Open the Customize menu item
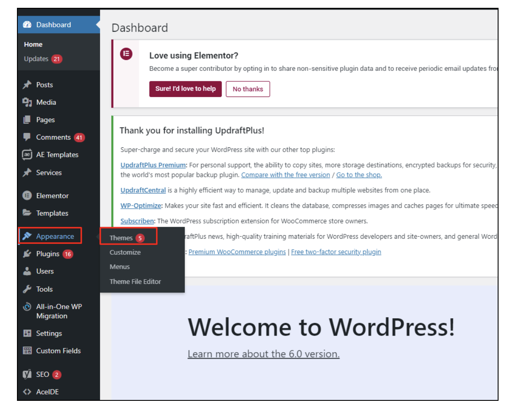Screen dimensions: 532x413 point(126,252)
